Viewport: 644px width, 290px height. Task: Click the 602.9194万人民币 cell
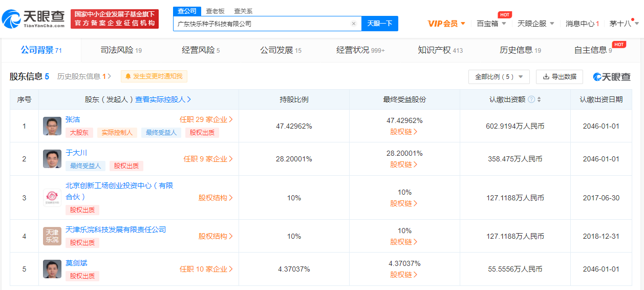pos(515,126)
